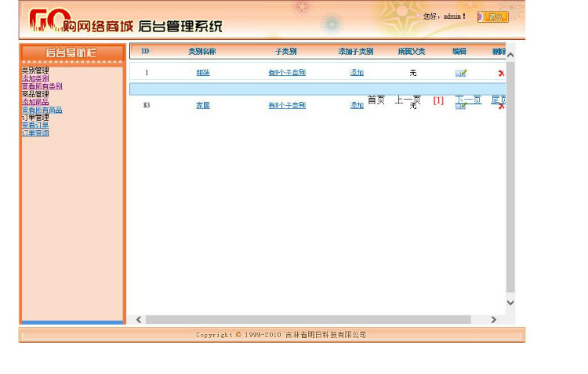Click the 无 parent cell in 服装 row

413,73
